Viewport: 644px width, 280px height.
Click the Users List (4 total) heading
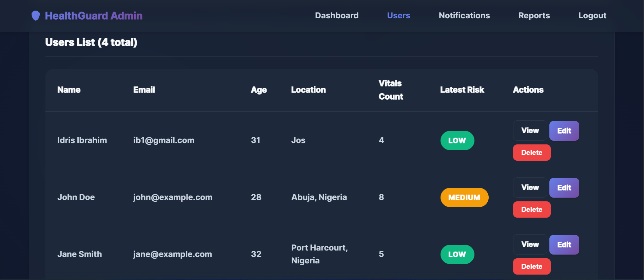(91, 42)
